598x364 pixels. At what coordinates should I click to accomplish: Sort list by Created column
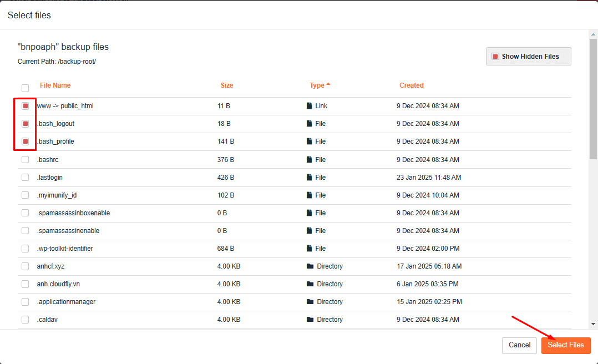(411, 85)
